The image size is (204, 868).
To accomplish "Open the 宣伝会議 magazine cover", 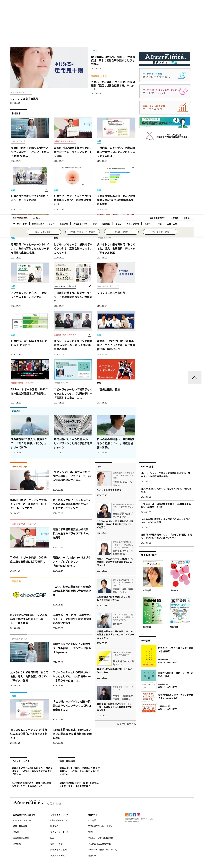I will pyautogui.click(x=153, y=574).
